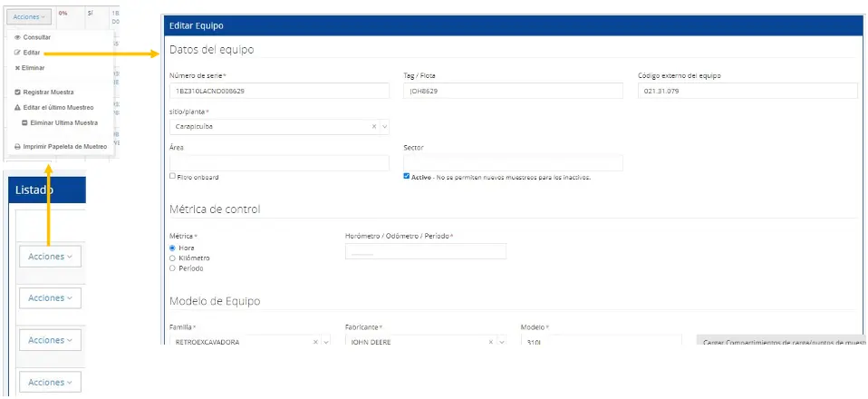Click the 0% cell in the top row

pyautogui.click(x=63, y=14)
